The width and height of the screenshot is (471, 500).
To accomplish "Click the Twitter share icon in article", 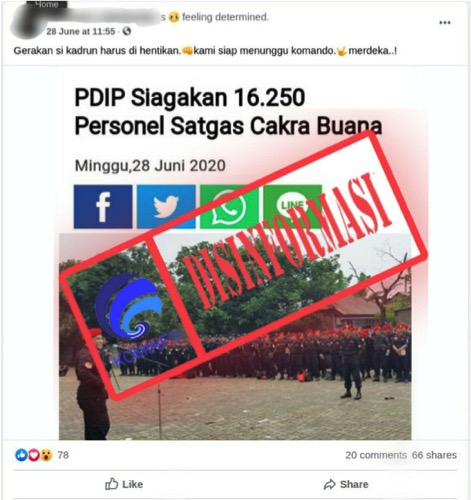I will point(166,207).
